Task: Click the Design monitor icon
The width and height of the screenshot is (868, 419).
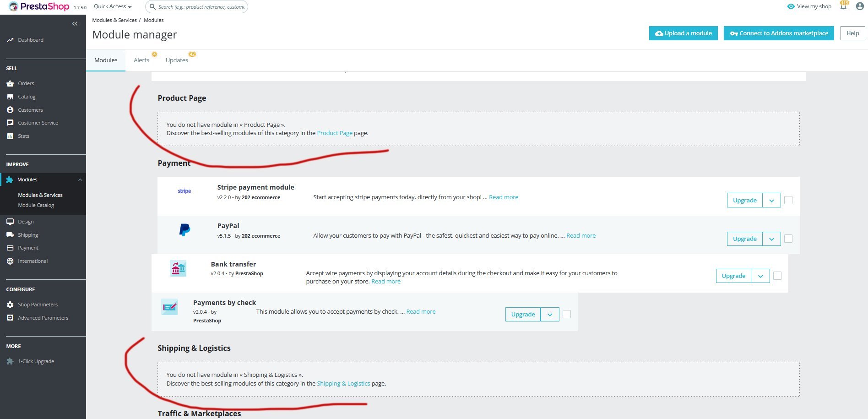Action: [10, 222]
